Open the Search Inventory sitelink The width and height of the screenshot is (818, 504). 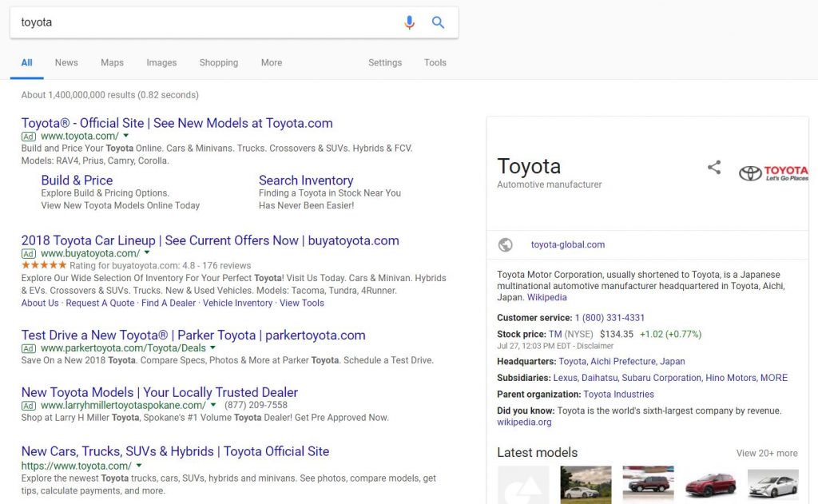point(306,181)
